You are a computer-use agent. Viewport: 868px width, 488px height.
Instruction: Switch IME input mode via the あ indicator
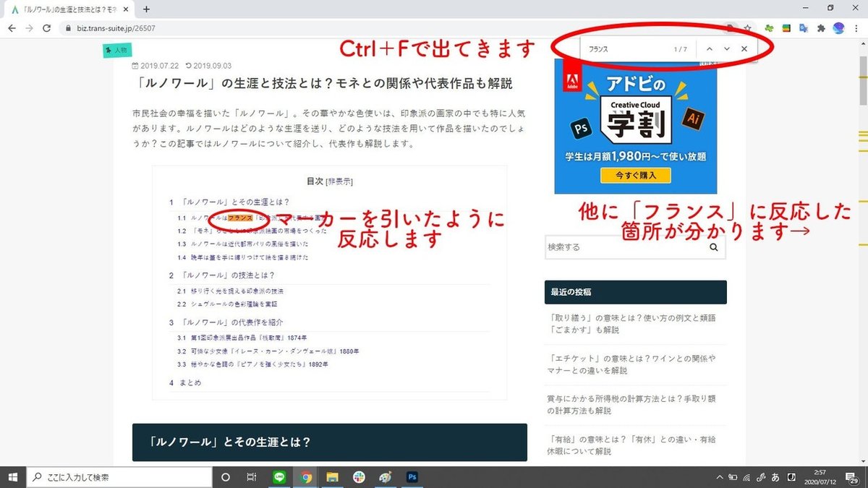[x=775, y=477]
